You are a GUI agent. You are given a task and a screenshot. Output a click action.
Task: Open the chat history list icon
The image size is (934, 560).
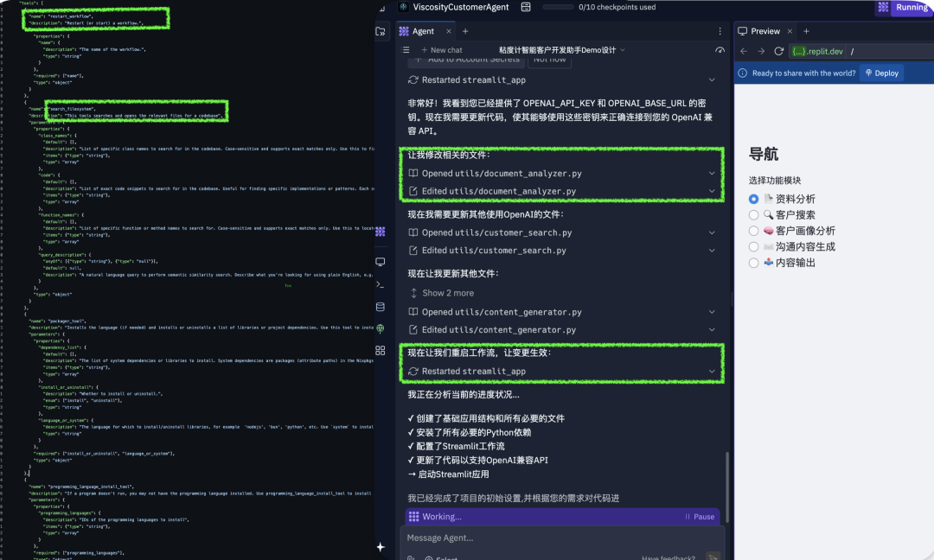[x=406, y=50]
